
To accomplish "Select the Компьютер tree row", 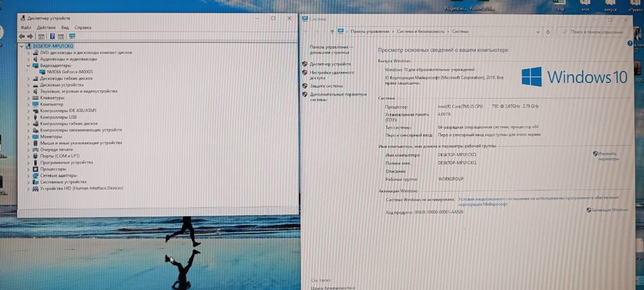I will (52, 104).
